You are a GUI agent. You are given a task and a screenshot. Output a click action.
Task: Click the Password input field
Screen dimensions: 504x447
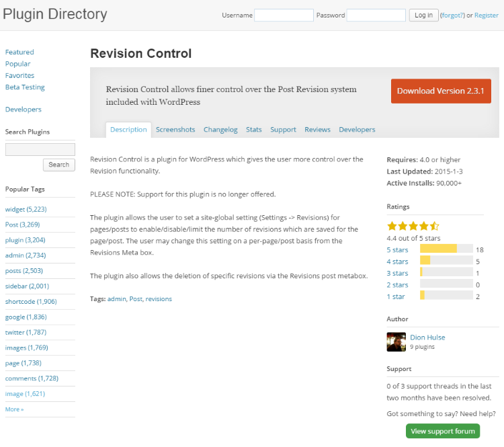coord(376,15)
